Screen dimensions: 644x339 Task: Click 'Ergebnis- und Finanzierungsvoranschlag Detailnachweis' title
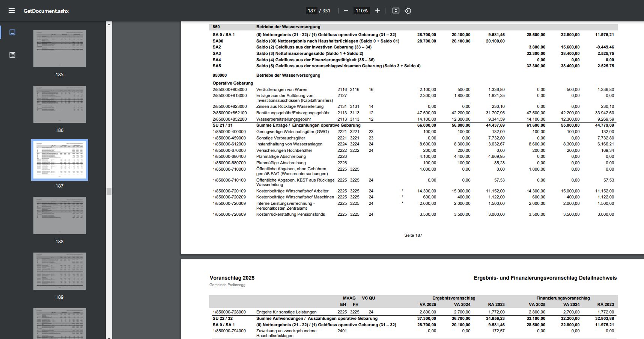point(545,278)
